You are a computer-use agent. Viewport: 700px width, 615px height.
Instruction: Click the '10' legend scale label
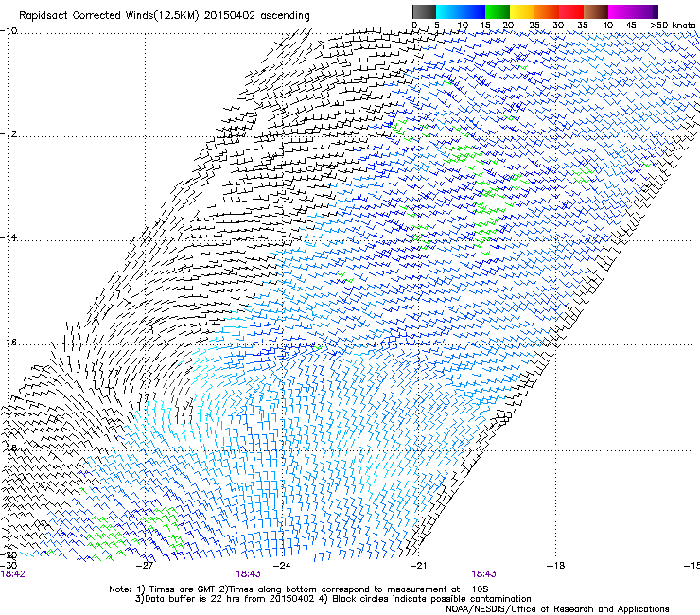(x=463, y=26)
